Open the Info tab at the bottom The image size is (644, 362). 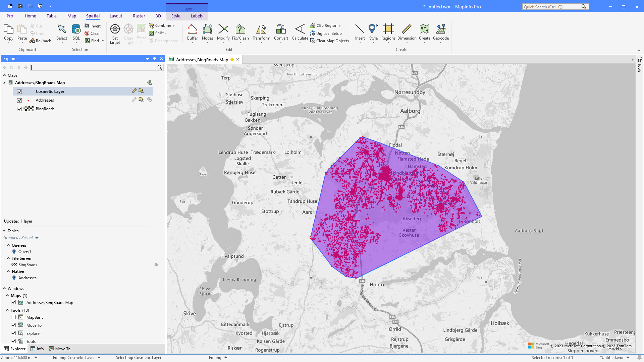[x=37, y=349]
